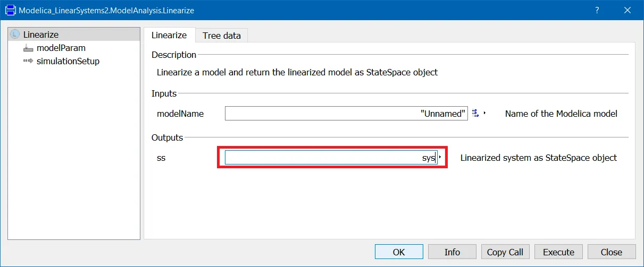Select the modelParam download-arrow icon

(x=28, y=48)
